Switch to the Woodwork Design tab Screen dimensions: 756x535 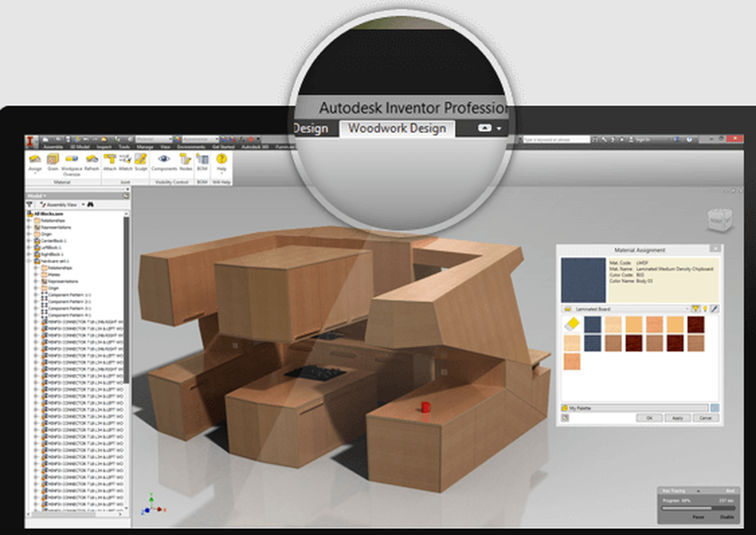click(397, 128)
